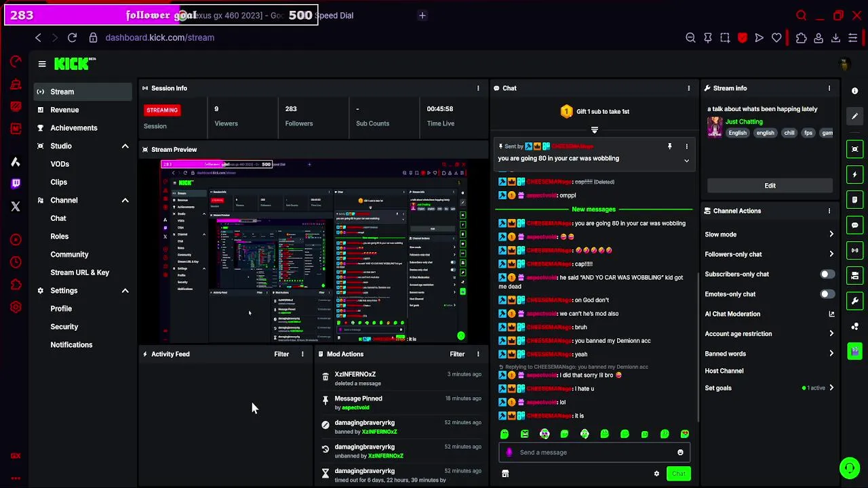Open Notifications settings
The width and height of the screenshot is (868, 488).
pos(71,345)
